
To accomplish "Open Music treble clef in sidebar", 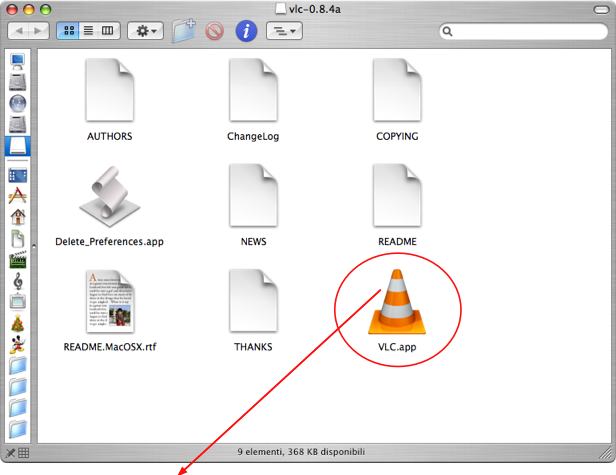I will click(x=18, y=281).
